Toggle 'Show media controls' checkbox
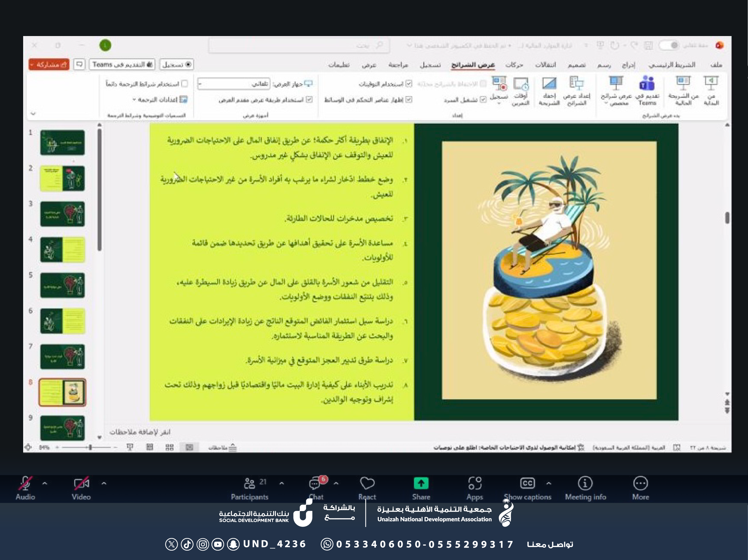 coord(409,99)
